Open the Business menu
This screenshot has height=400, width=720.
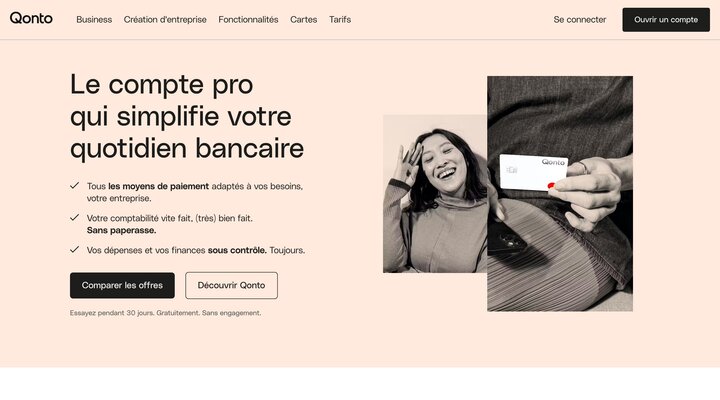point(94,20)
